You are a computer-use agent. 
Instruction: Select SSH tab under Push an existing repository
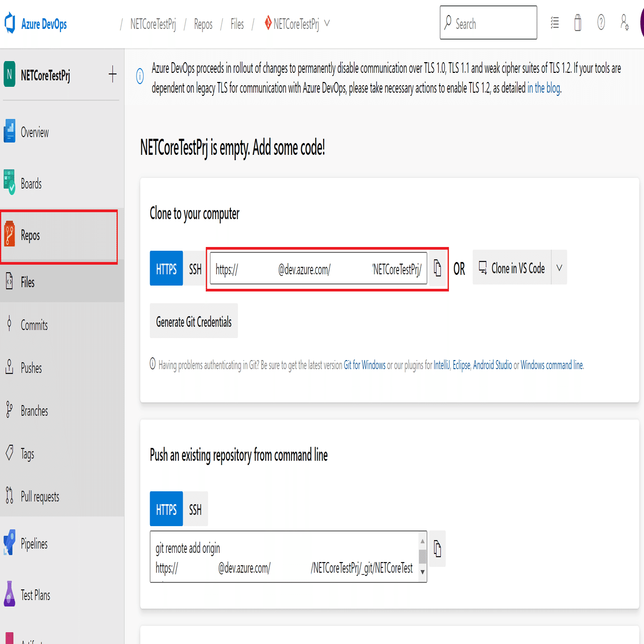pyautogui.click(x=195, y=509)
